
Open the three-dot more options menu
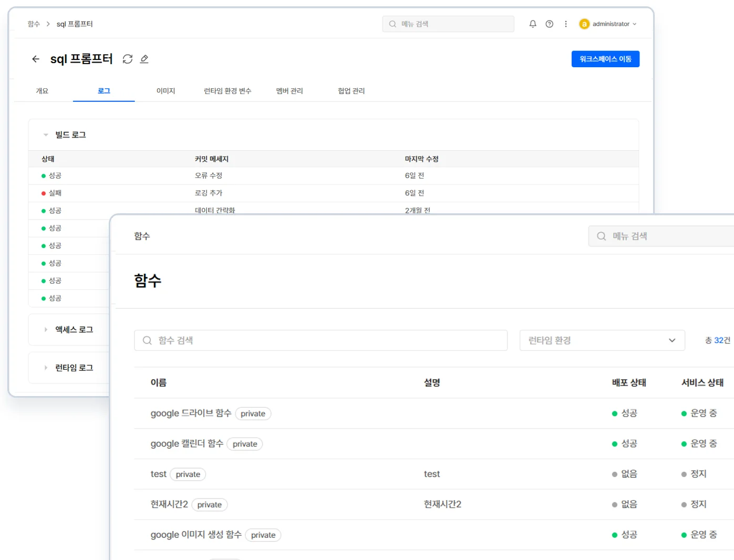pyautogui.click(x=566, y=24)
